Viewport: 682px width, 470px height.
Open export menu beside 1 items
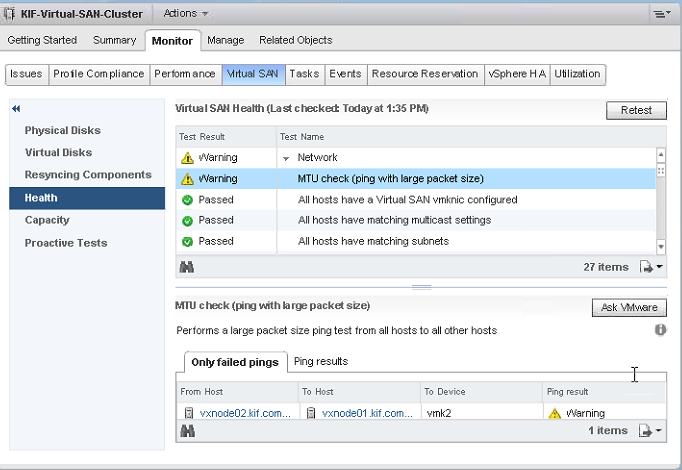pos(649,430)
